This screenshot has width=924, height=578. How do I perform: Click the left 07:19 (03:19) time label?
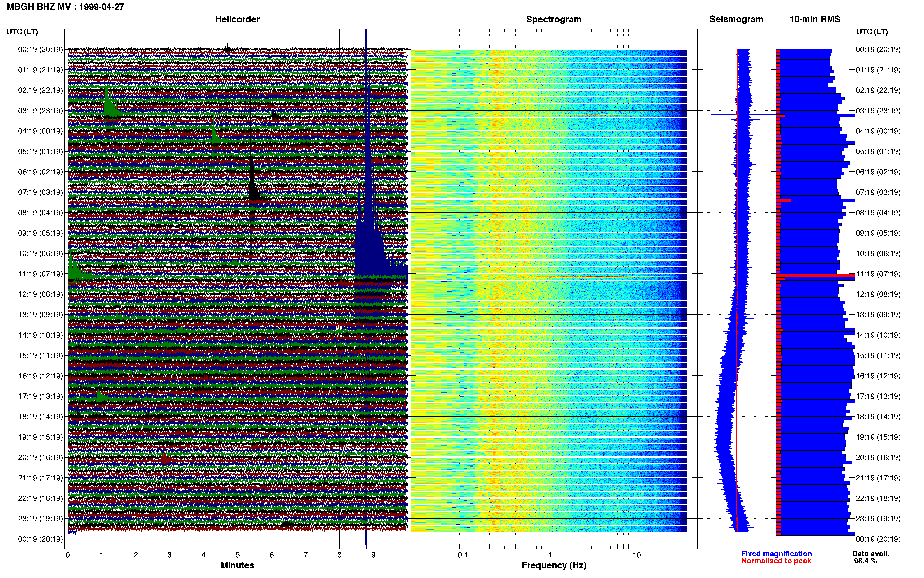(40, 192)
